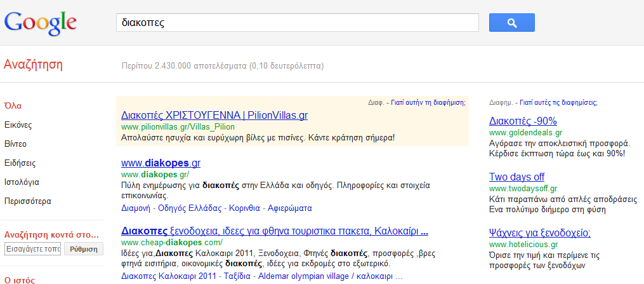
Task: Click the Ρύθμιση button
Action: pos(84,249)
